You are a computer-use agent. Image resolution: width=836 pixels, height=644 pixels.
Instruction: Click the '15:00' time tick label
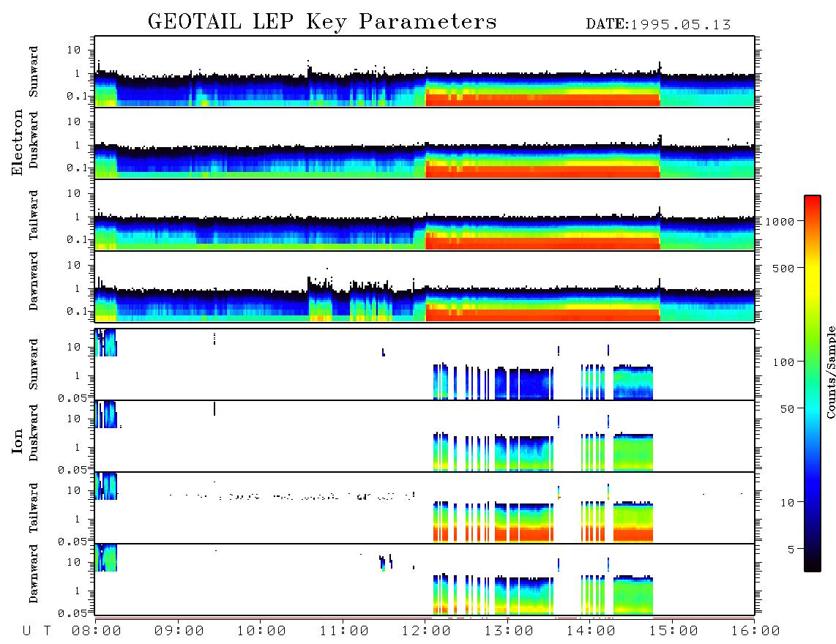pos(673,631)
